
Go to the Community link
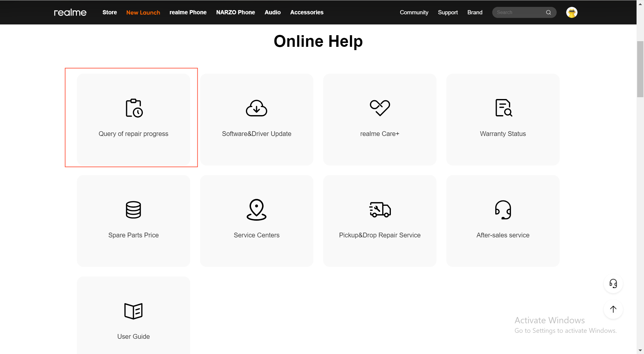[414, 13]
